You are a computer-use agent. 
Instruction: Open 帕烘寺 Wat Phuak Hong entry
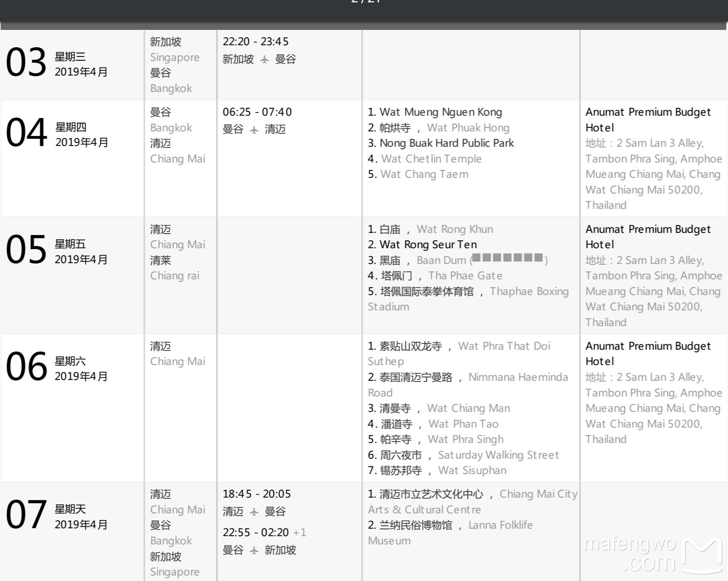click(439, 128)
